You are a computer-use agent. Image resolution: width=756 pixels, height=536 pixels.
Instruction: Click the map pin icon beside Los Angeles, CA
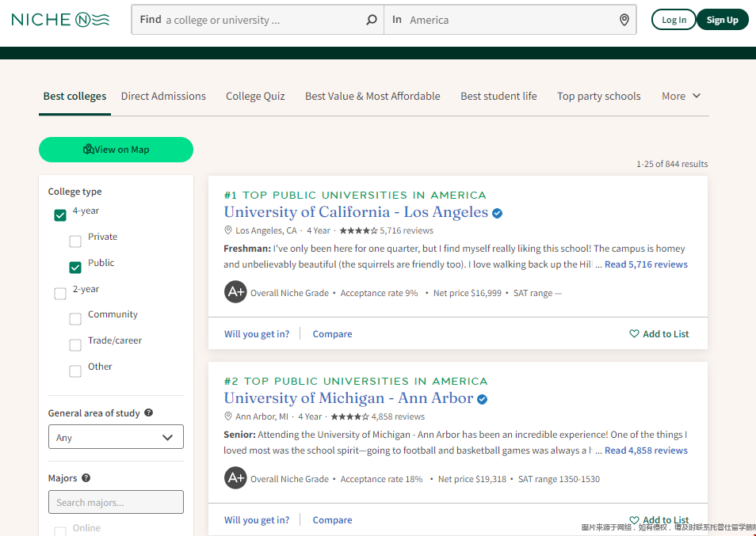228,230
